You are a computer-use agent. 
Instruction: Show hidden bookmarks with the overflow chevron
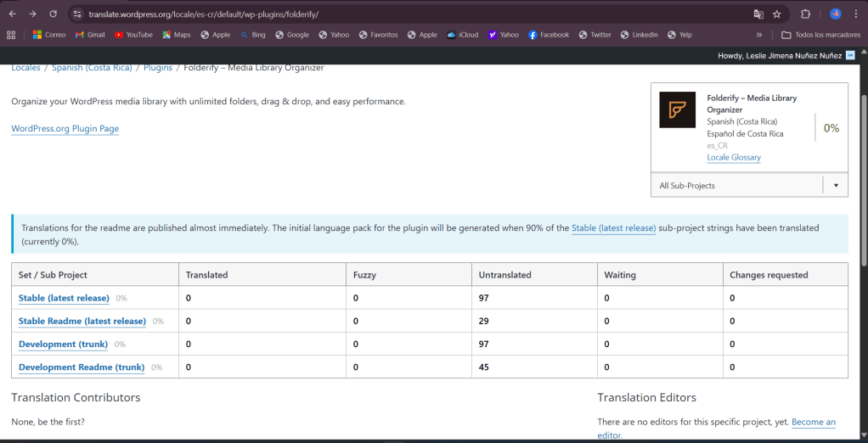click(x=758, y=35)
